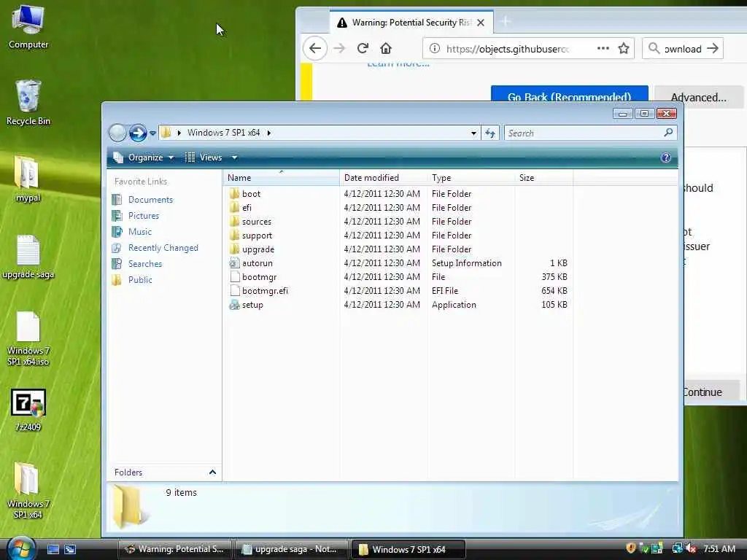This screenshot has height=560, width=747.
Task: Click Firefox search box go arrow
Action: [x=713, y=48]
